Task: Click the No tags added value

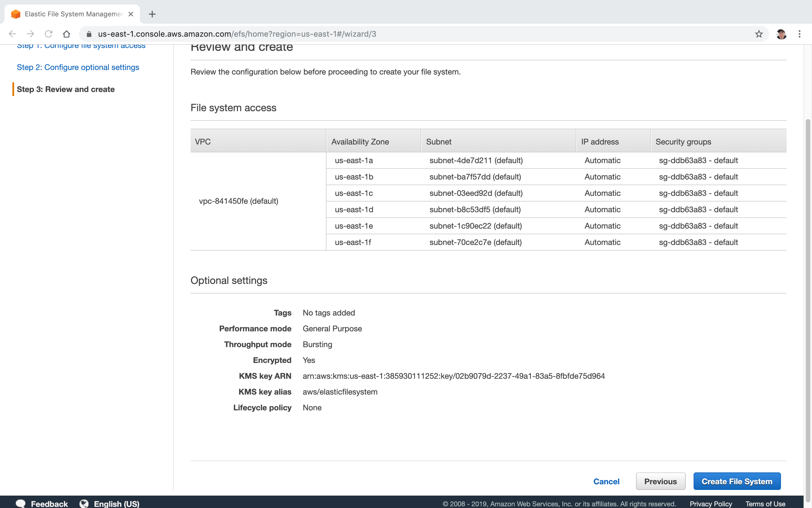Action: pos(329,313)
